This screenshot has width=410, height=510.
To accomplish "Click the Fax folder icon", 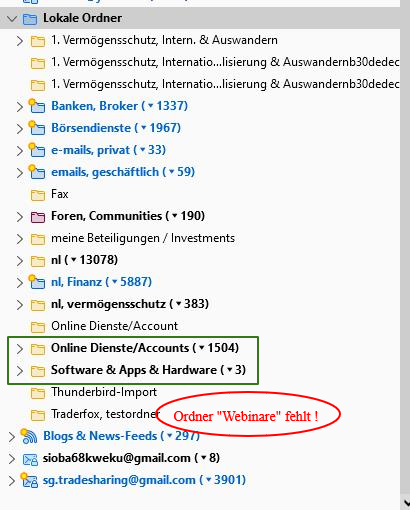I will click(38, 195).
